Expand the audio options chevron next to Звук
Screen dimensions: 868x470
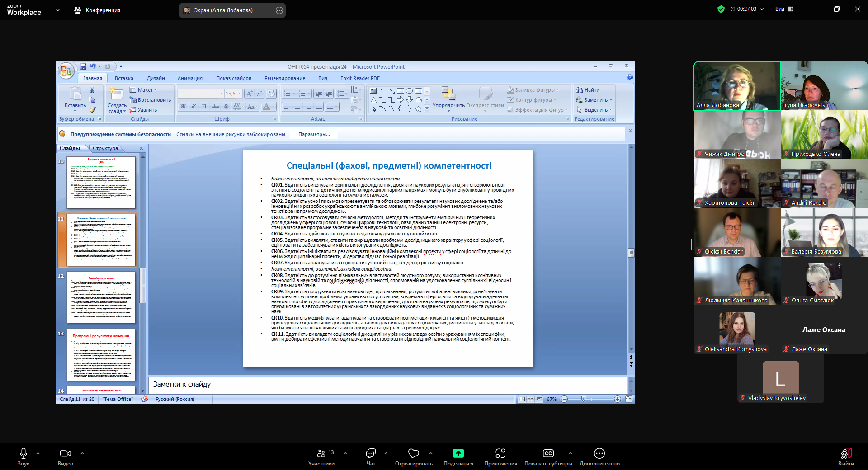tap(38, 453)
